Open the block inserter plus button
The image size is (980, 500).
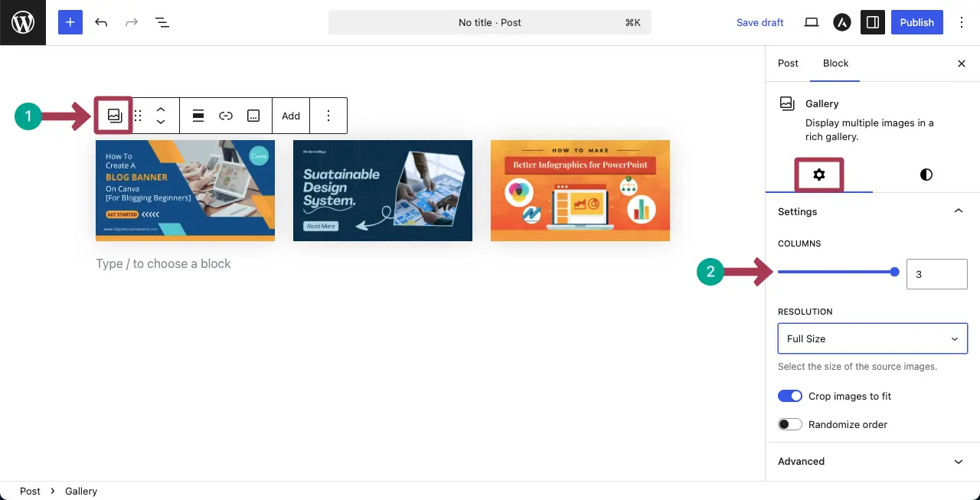coord(70,23)
